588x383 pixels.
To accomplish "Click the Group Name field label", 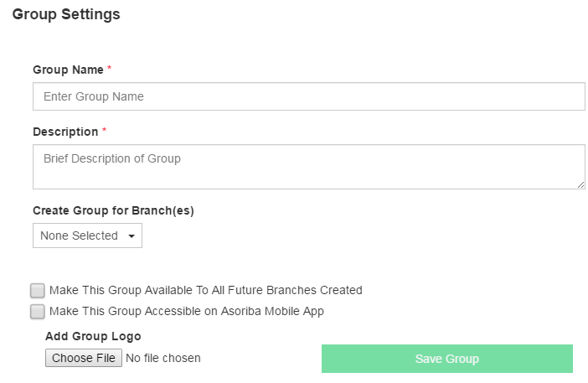I will 68,70.
